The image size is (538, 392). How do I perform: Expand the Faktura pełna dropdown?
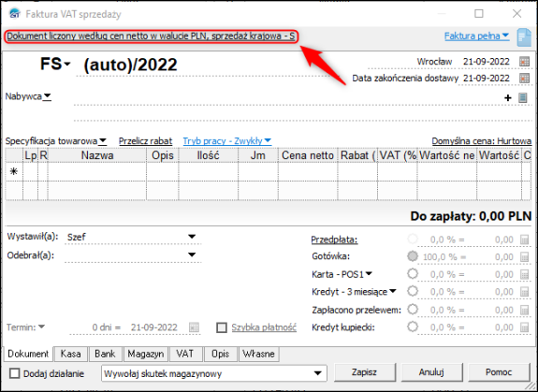pyautogui.click(x=476, y=36)
